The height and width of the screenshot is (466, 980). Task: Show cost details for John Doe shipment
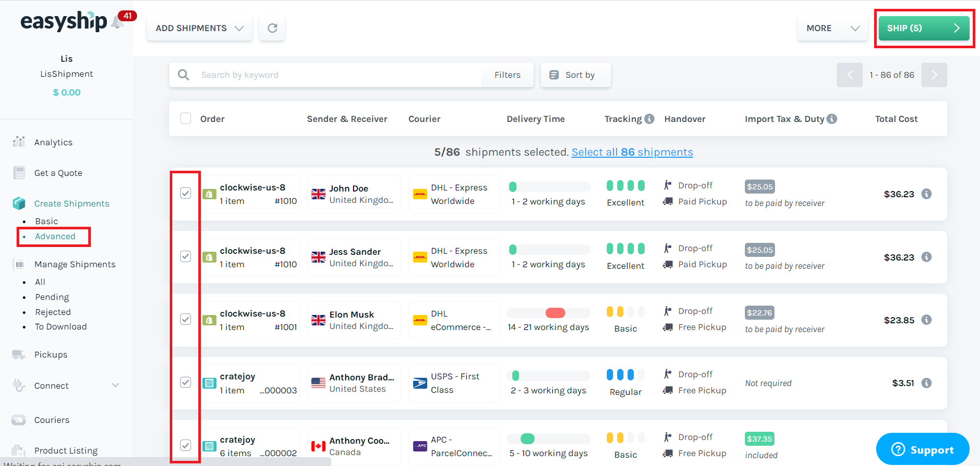coord(927,194)
